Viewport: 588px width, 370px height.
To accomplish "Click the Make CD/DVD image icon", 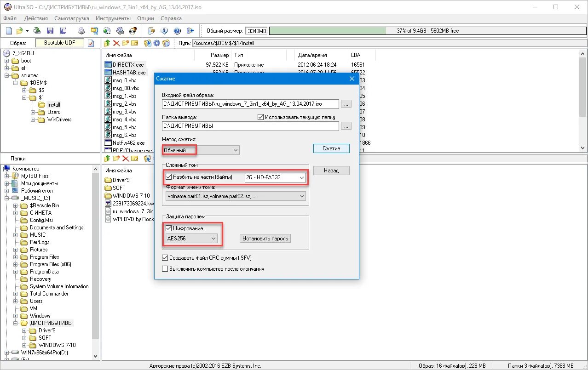I will (81, 31).
